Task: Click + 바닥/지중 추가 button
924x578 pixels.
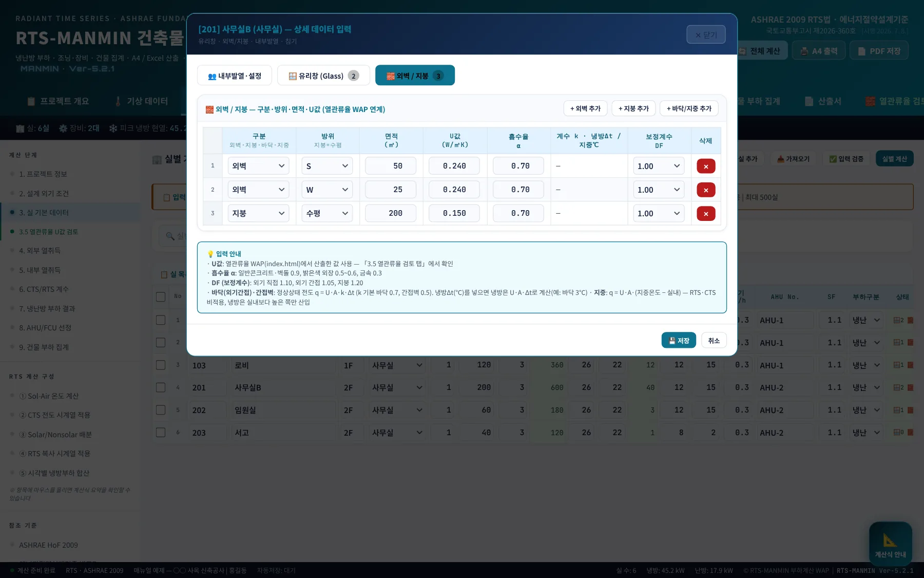Action: click(689, 108)
